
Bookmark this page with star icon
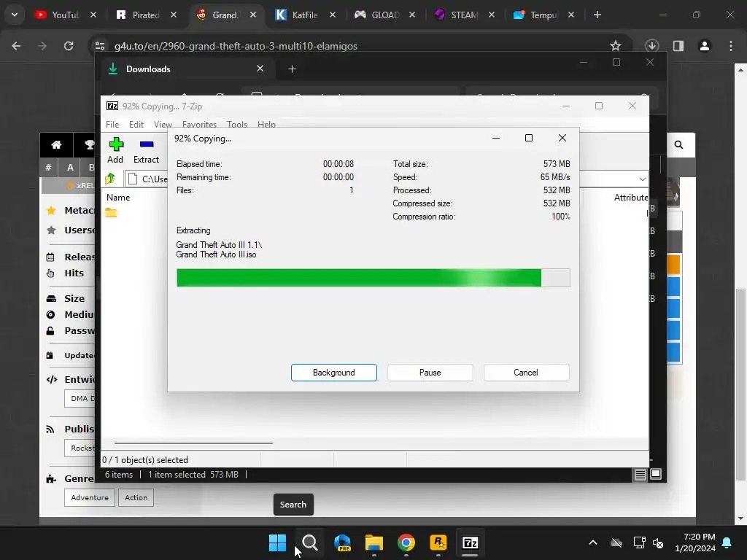(x=616, y=46)
